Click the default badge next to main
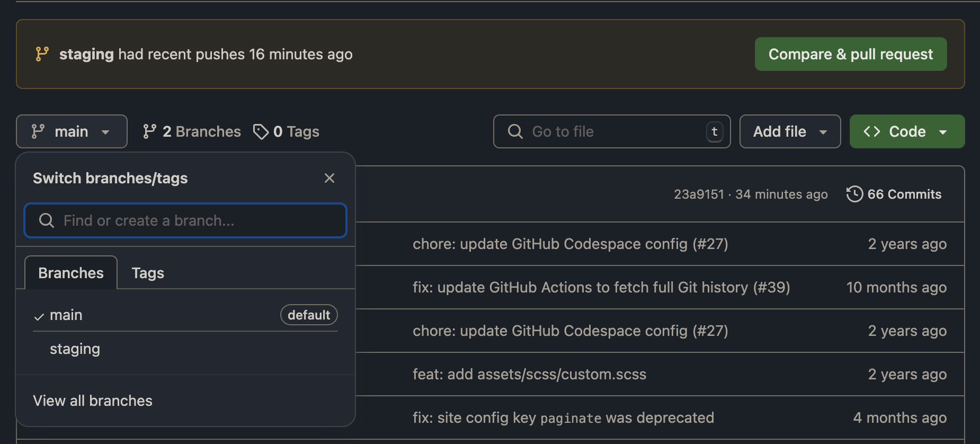 (308, 315)
